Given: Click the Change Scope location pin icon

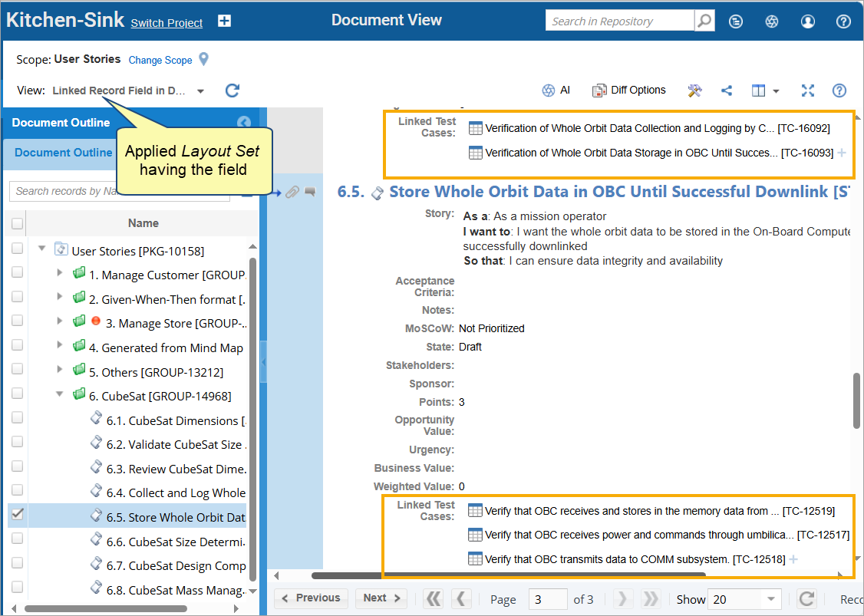Looking at the screenshot, I should coord(204,59).
